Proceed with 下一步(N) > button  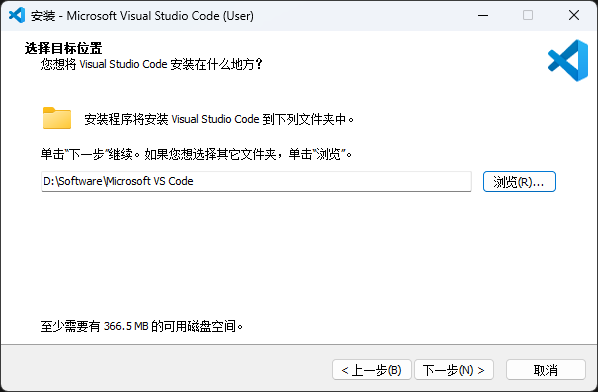click(x=454, y=370)
